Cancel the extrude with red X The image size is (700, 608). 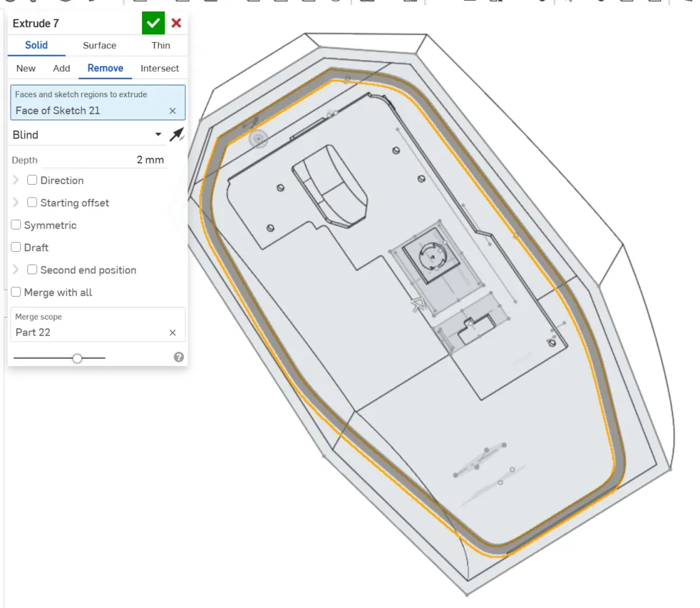176,23
